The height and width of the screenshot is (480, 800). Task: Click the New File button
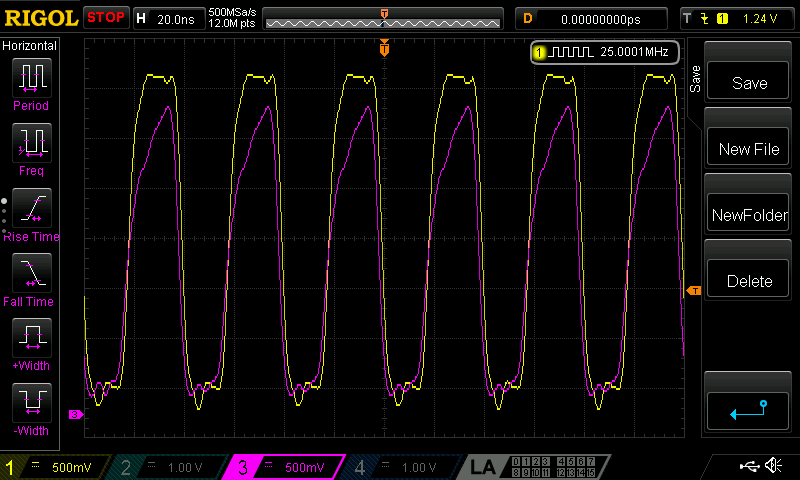click(x=748, y=146)
